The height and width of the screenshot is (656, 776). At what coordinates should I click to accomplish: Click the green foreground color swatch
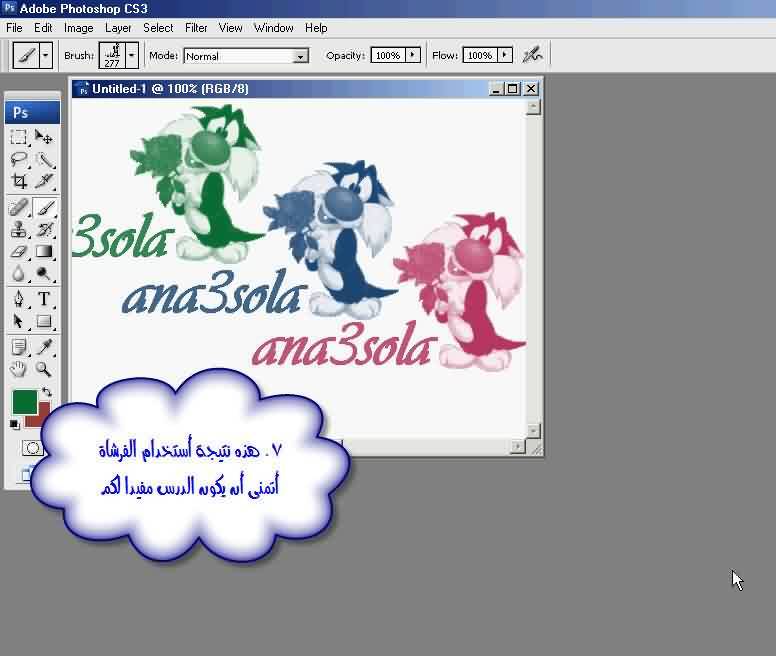[25, 402]
